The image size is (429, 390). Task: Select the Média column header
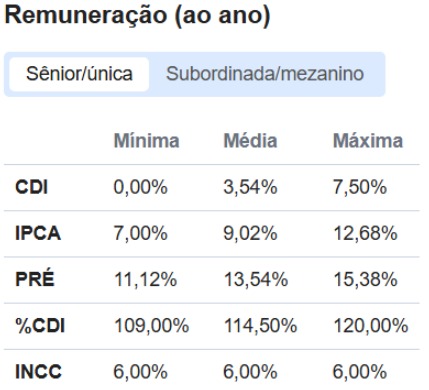tap(250, 141)
